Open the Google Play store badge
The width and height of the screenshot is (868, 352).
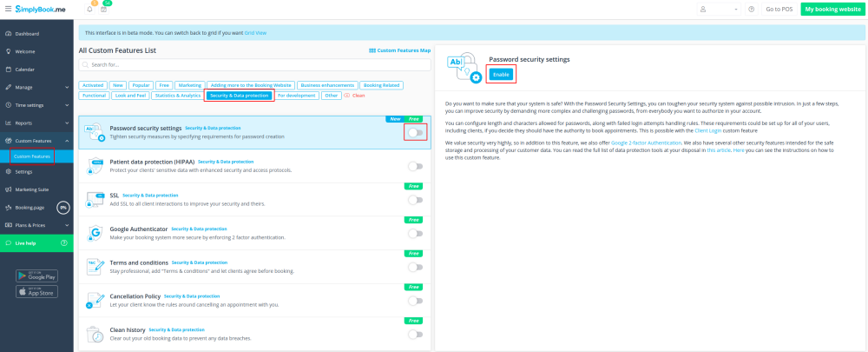tap(36, 276)
